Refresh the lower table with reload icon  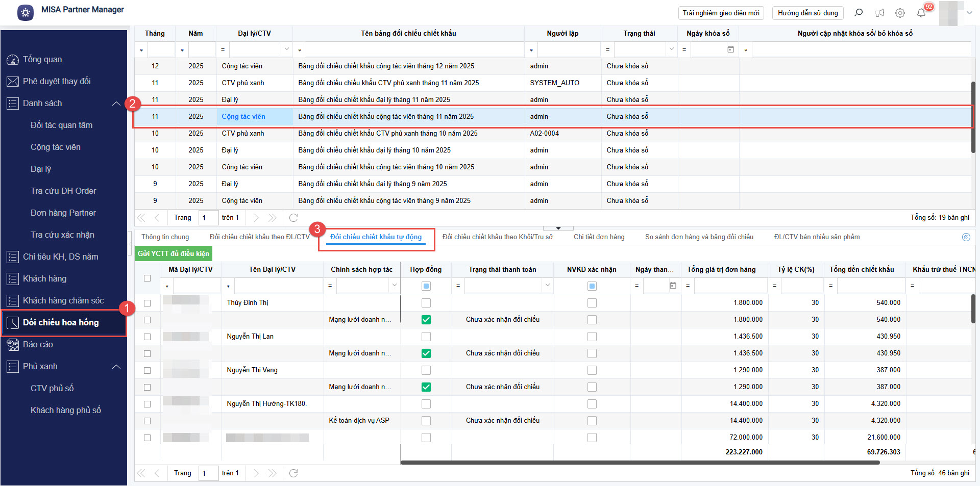click(293, 473)
